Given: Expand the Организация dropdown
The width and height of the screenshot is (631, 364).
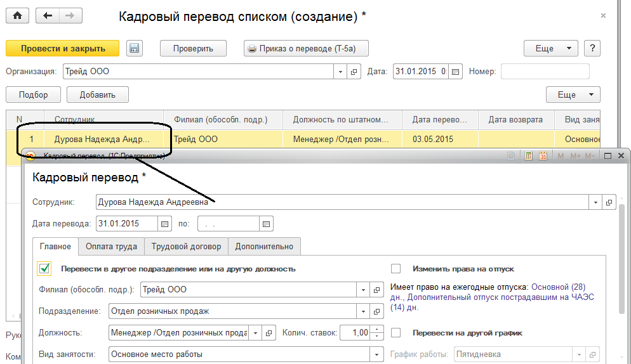Looking at the screenshot, I should pyautogui.click(x=340, y=72).
